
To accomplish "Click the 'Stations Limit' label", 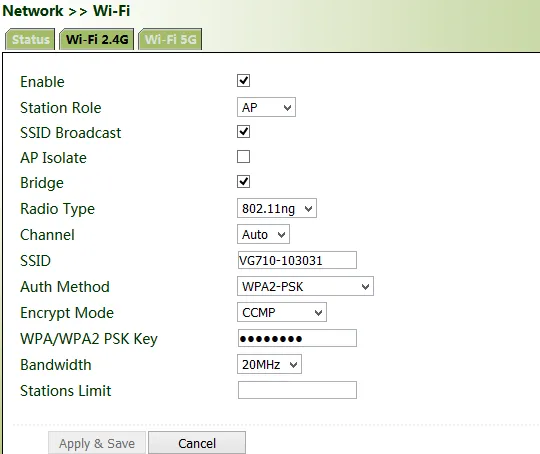I will click(65, 391).
